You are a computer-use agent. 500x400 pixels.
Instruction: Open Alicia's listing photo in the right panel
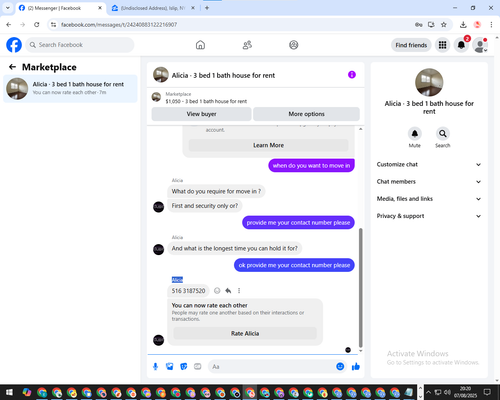(429, 82)
